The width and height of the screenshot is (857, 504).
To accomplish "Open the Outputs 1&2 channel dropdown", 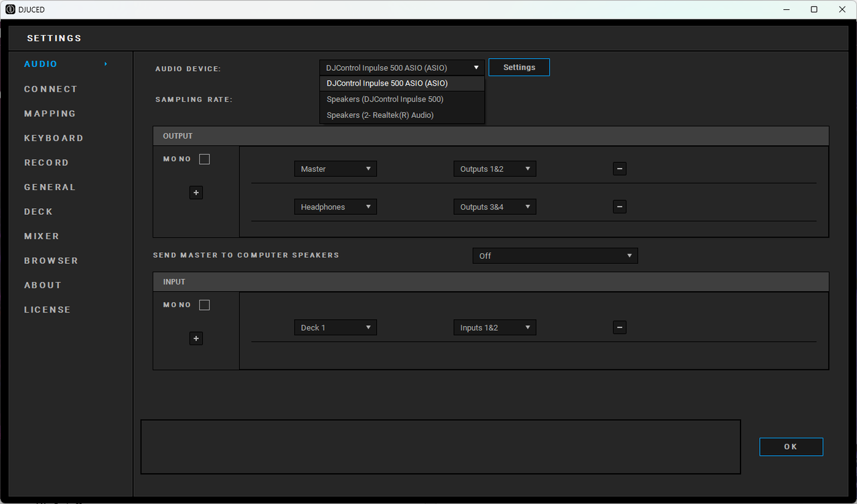I will [495, 169].
